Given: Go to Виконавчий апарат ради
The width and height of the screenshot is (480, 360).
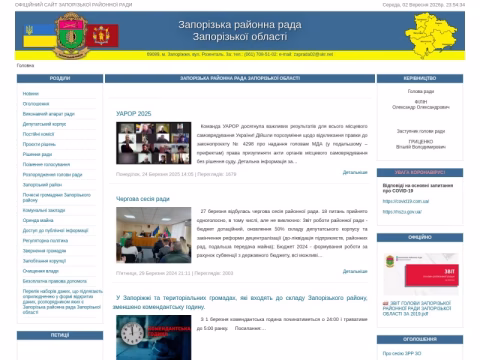Looking at the screenshot, I should coord(49,114).
